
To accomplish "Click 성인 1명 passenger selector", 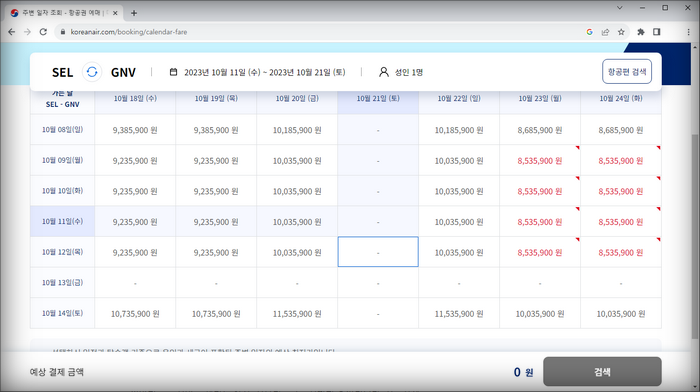I will click(x=408, y=72).
